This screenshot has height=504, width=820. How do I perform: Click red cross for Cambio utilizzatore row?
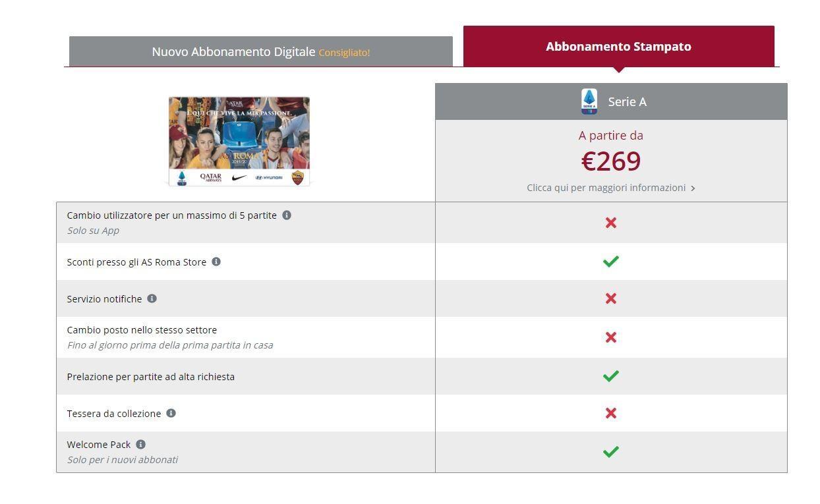click(x=611, y=223)
